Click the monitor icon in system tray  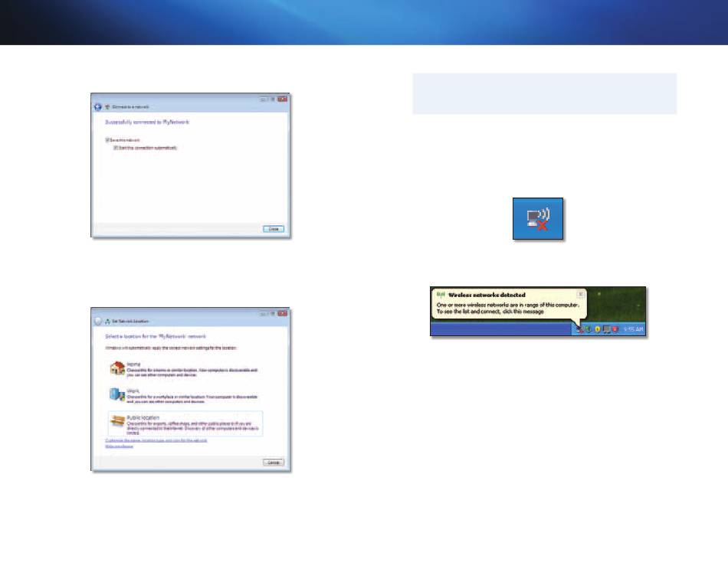point(607,329)
